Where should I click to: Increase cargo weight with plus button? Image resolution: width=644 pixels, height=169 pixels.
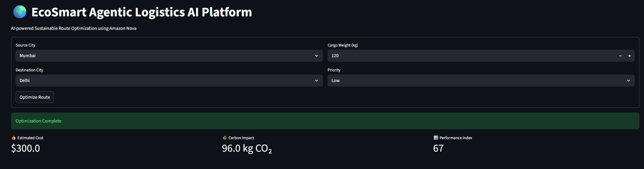click(x=629, y=56)
